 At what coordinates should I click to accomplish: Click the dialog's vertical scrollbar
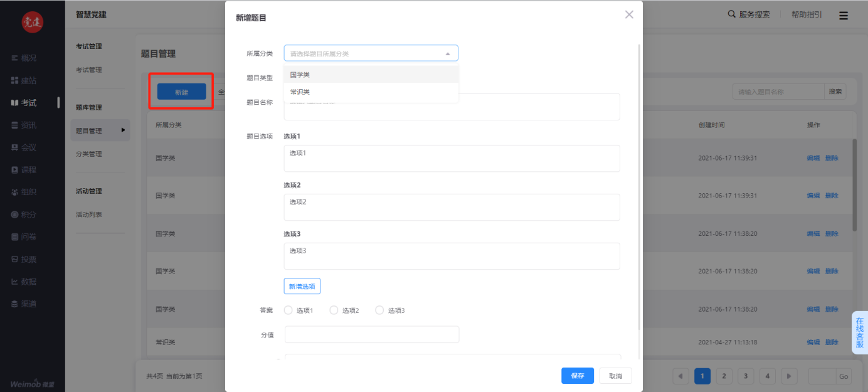639,188
